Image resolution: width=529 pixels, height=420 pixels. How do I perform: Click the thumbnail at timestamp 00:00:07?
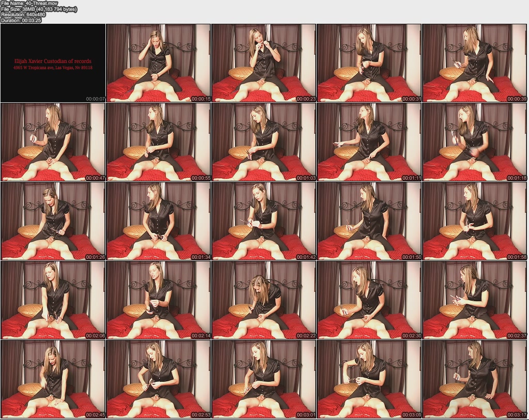pos(53,63)
